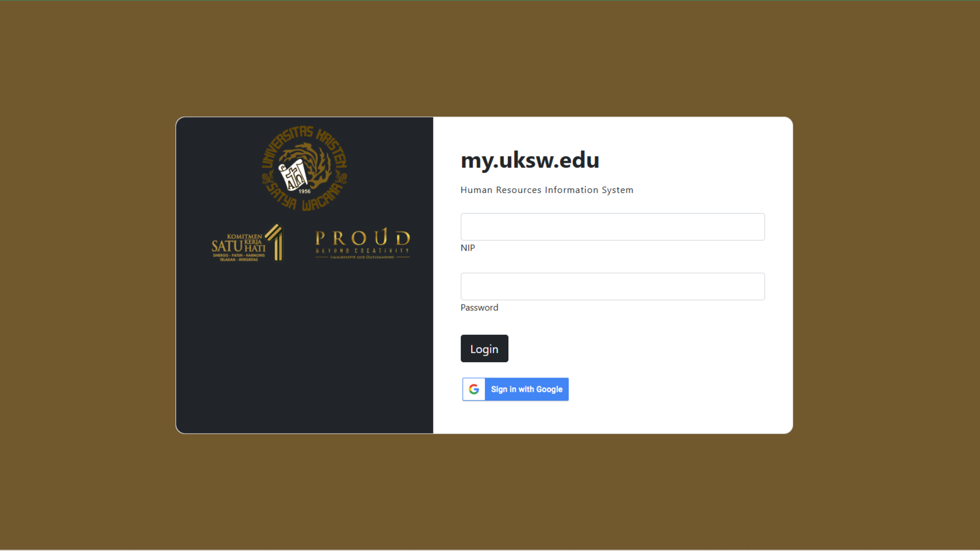Click the 1956 year text in the seal
The width and height of the screenshot is (980, 551).
click(x=305, y=191)
